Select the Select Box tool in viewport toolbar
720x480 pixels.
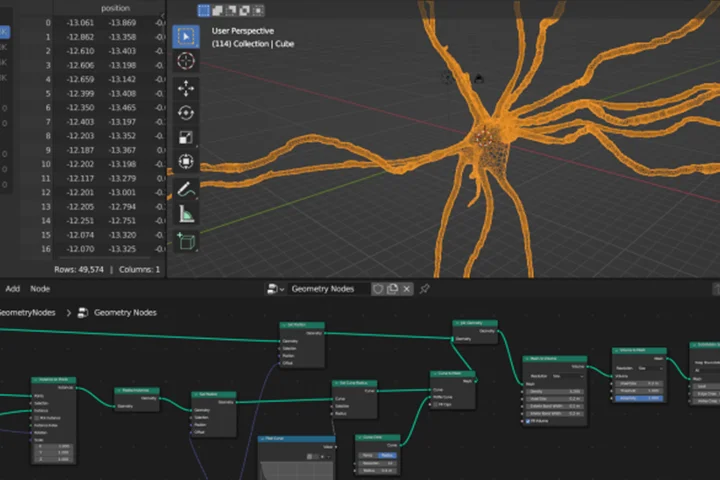pyautogui.click(x=186, y=36)
